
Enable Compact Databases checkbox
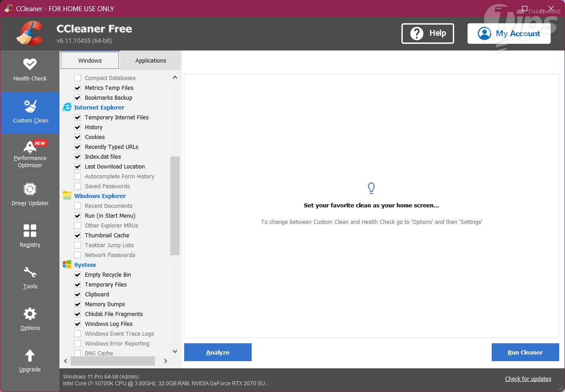78,78
